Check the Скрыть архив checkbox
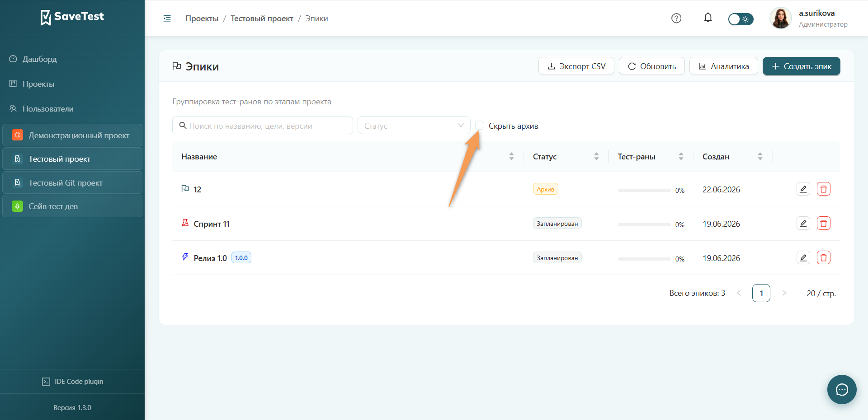 click(480, 126)
